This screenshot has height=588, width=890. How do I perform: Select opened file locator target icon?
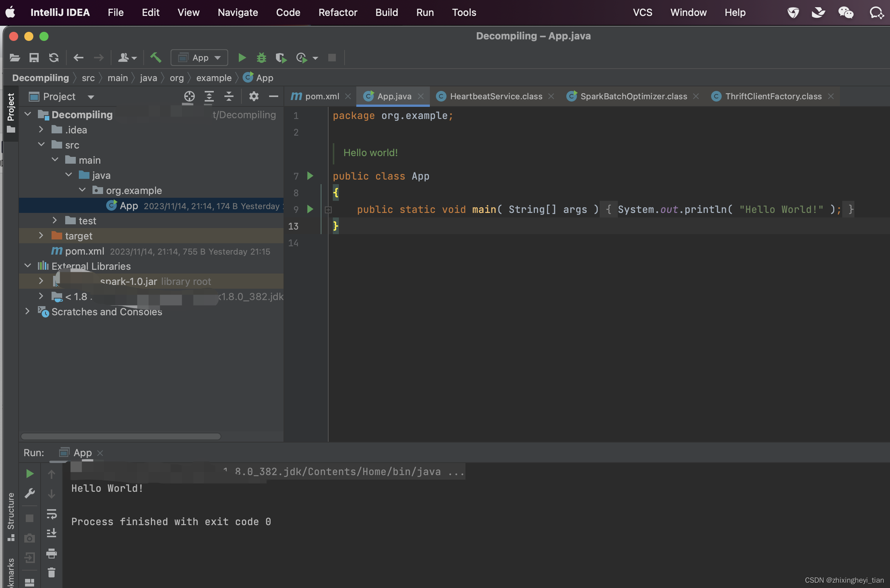click(189, 96)
